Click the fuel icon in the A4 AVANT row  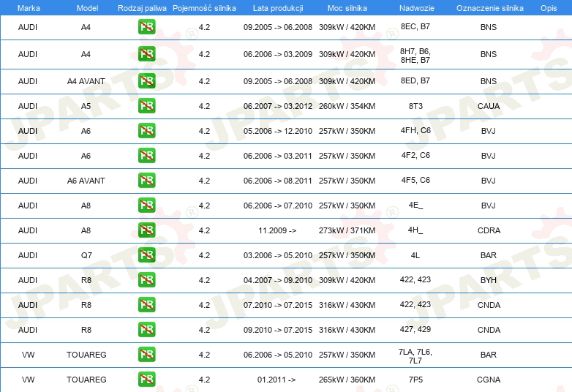tap(146, 81)
